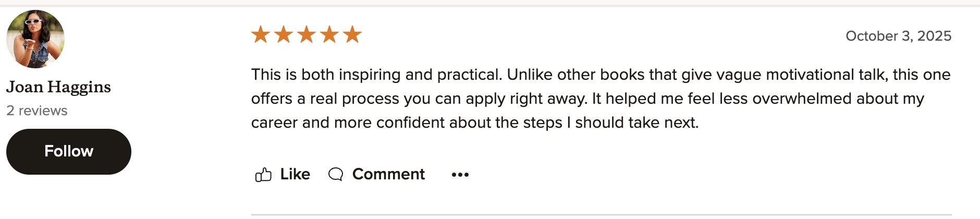This screenshot has height=219, width=980.
Task: Click the second rating star
Action: click(284, 34)
